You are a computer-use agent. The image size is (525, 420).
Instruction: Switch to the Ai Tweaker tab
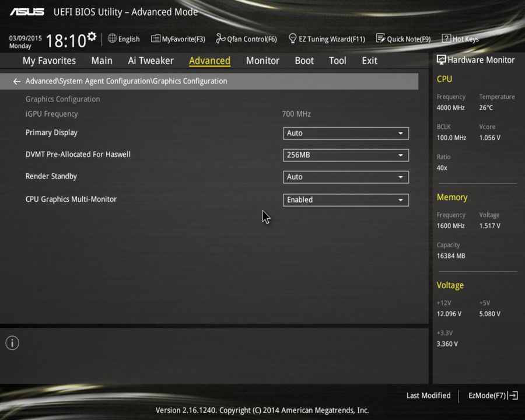pos(150,60)
